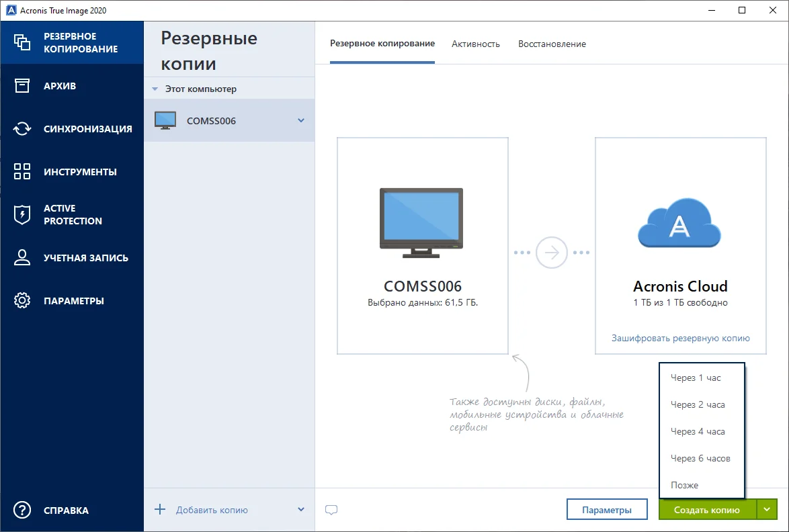The width and height of the screenshot is (789, 532).
Task: Switch to the 'Активность' tab
Action: [476, 44]
